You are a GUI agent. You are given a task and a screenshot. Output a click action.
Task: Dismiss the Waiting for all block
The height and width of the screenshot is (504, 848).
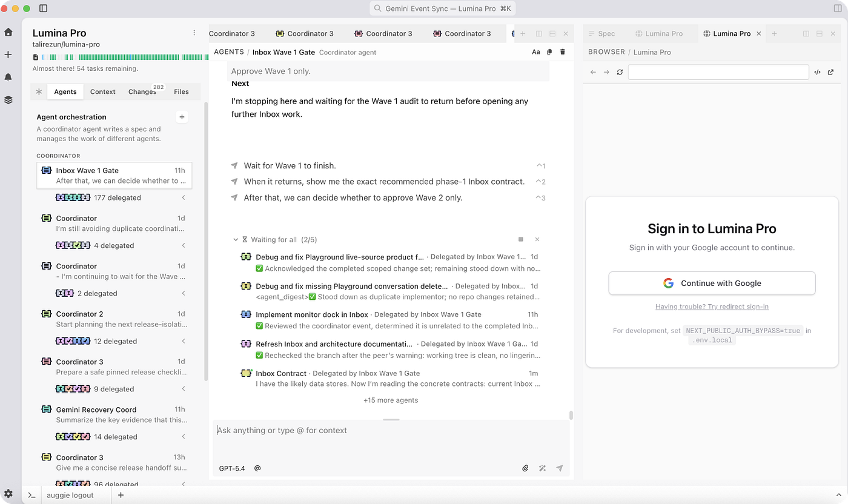tap(537, 240)
